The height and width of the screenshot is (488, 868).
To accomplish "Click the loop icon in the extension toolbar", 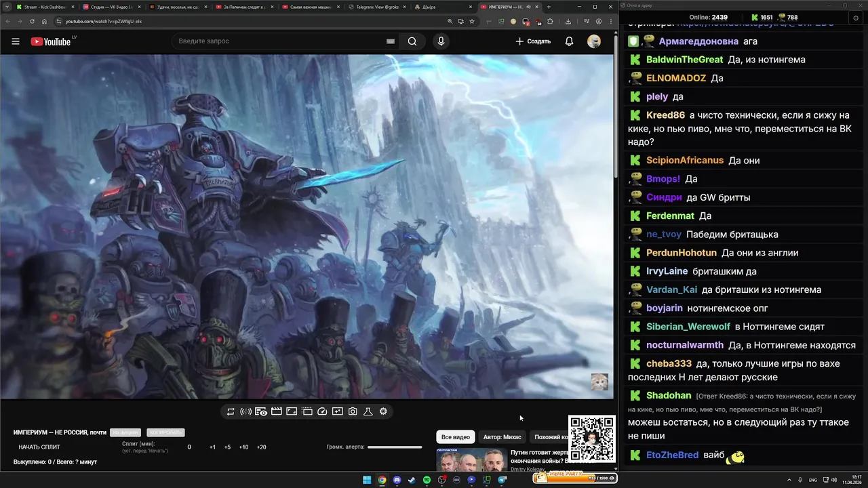I will (x=231, y=411).
